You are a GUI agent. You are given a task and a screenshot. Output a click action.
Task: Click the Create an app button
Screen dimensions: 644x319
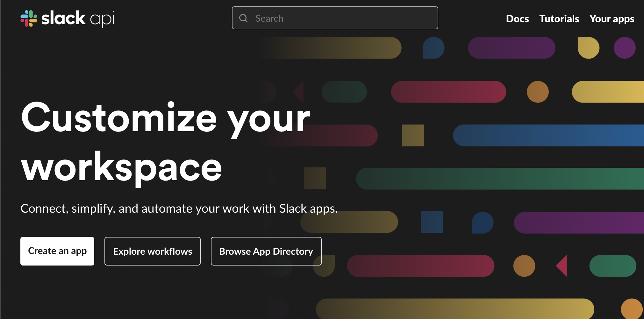[x=57, y=251]
